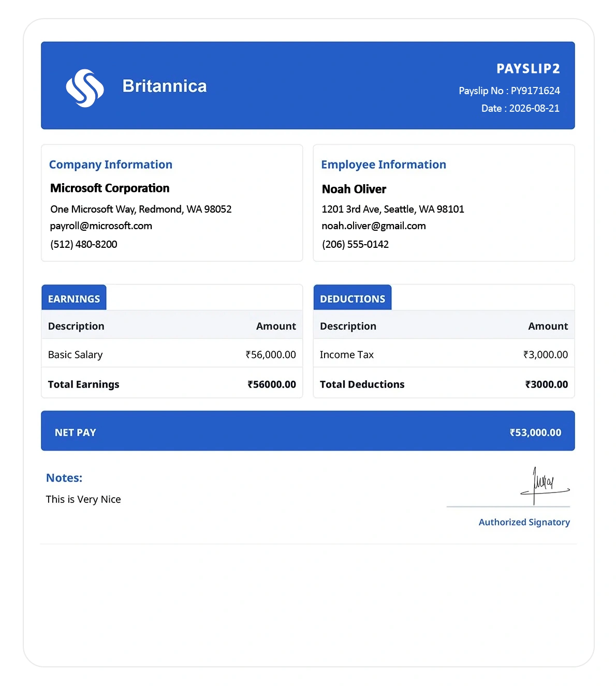Click the phone number (206) 555-0142

click(x=355, y=244)
